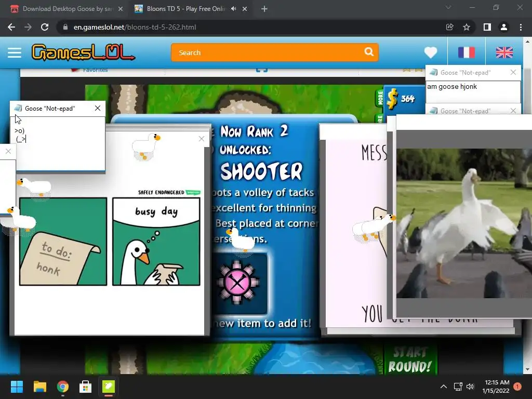Click the 'to do: honk' comic panel
The height and width of the screenshot is (399, 532).
point(63,242)
